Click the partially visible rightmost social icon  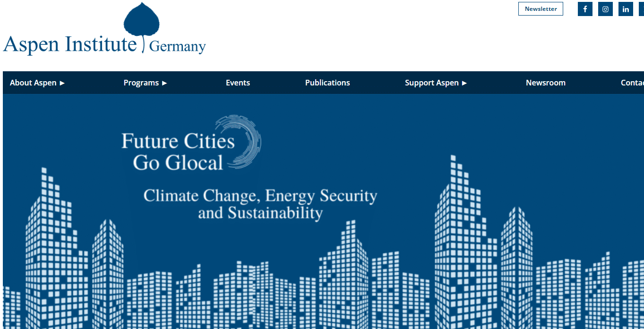coord(641,9)
